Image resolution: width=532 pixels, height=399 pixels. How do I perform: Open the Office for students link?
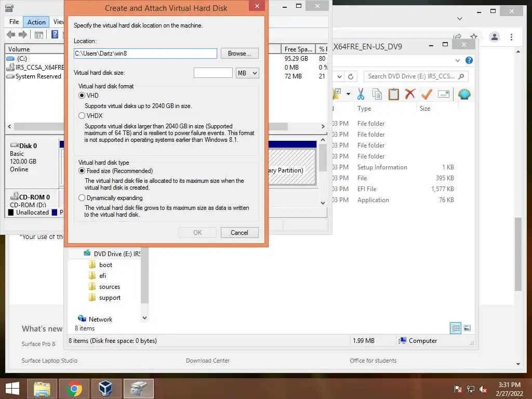pyautogui.click(x=373, y=361)
